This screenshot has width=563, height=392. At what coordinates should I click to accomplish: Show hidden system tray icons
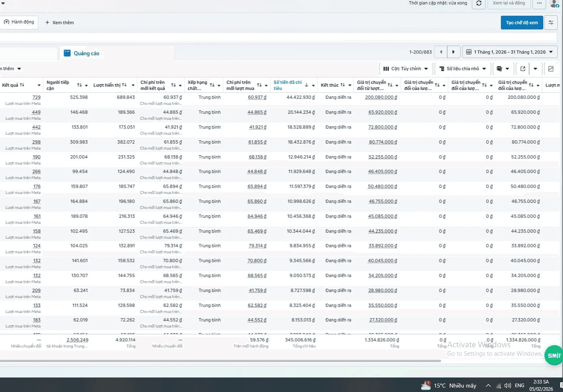488,386
